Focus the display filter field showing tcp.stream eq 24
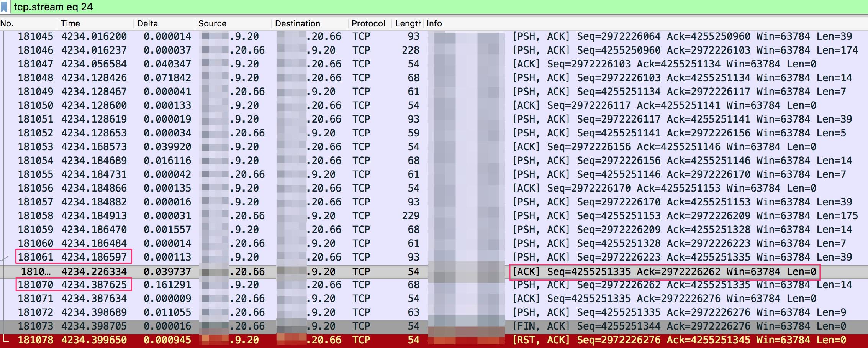This screenshot has width=868, height=348. pyautogui.click(x=439, y=7)
